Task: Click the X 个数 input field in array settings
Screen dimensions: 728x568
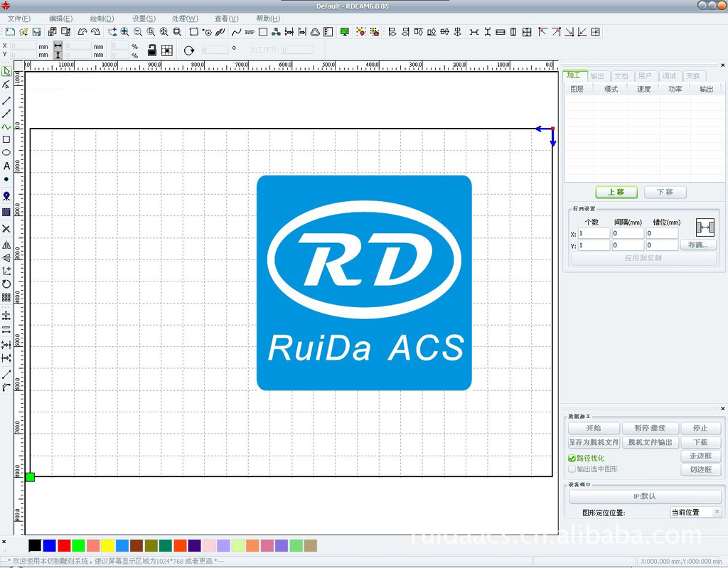Action: click(594, 233)
